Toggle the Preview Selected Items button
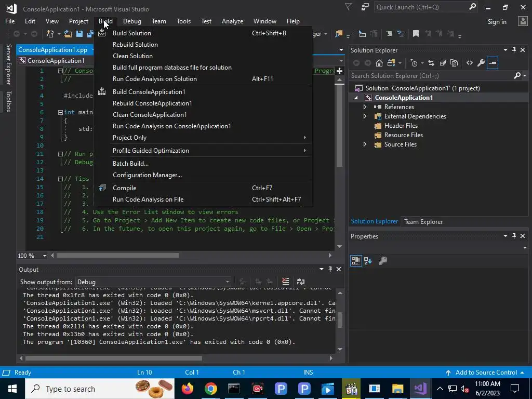The width and height of the screenshot is (532, 399). tap(493, 63)
